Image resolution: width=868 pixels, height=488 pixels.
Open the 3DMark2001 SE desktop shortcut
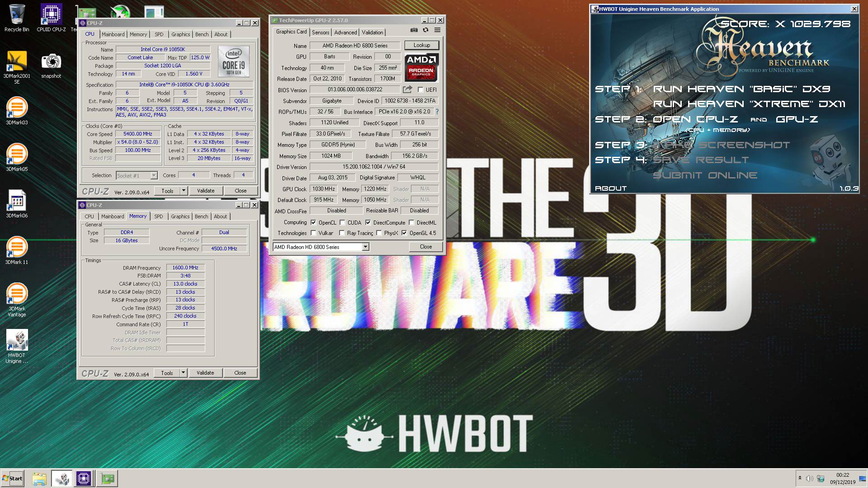pos(17,68)
